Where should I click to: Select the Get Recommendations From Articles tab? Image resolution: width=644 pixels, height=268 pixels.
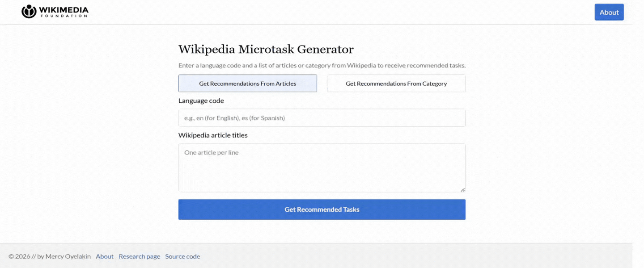tap(247, 84)
